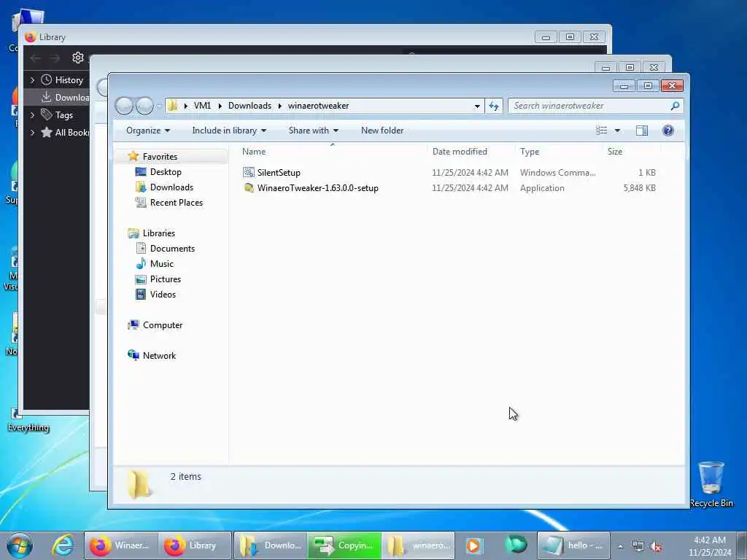
Task: Click the network tray icon
Action: (x=638, y=547)
